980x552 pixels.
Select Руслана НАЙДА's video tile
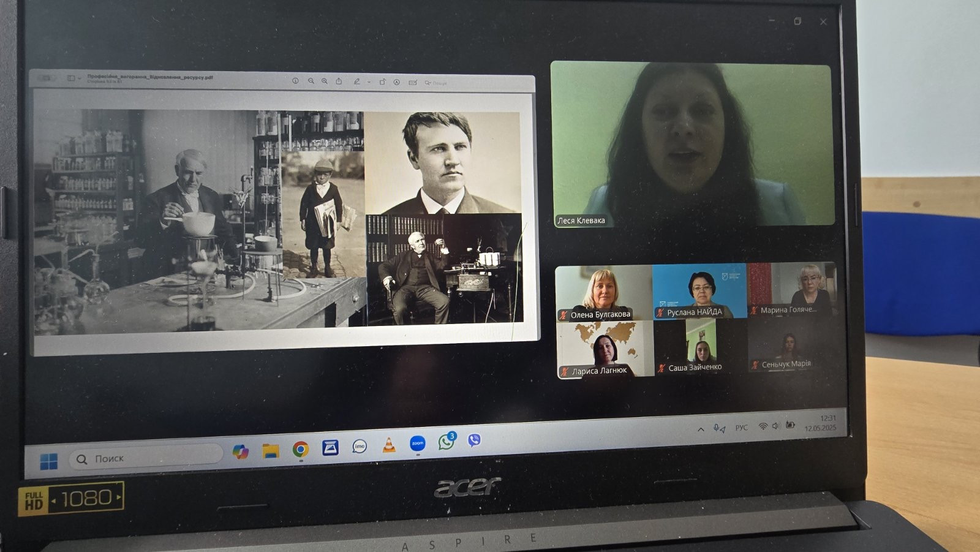pyautogui.click(x=699, y=291)
